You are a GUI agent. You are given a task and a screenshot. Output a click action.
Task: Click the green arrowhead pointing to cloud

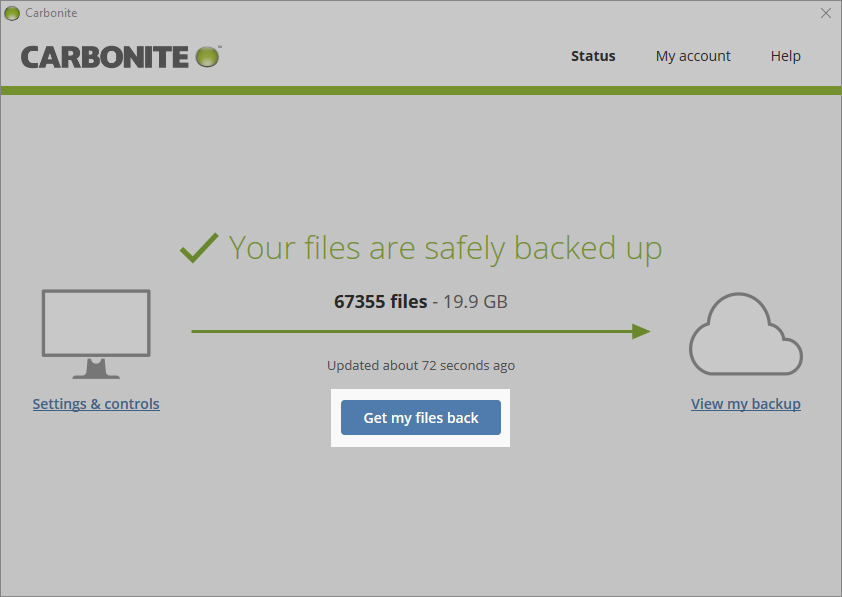[x=640, y=331]
